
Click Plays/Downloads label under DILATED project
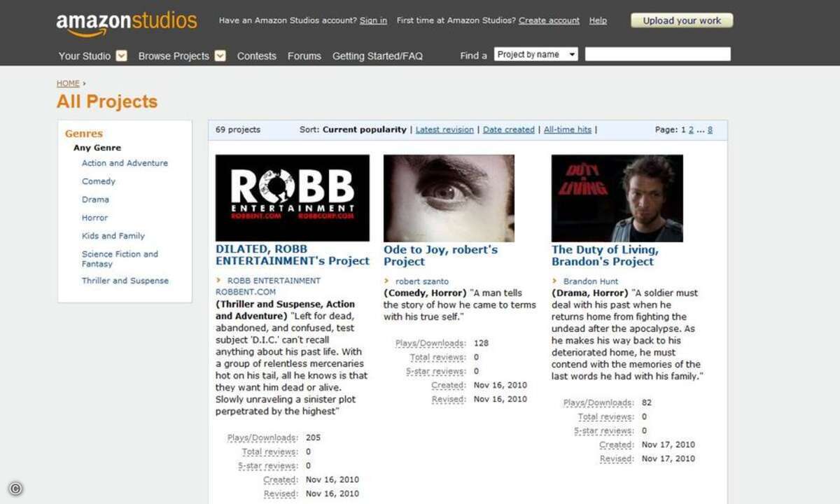click(x=262, y=437)
